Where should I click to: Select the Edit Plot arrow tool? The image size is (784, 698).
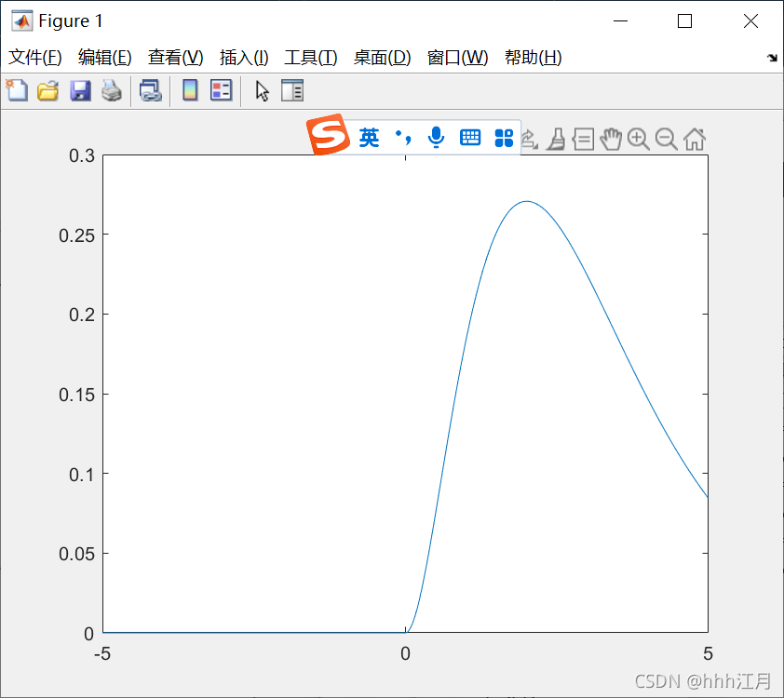pos(262,91)
